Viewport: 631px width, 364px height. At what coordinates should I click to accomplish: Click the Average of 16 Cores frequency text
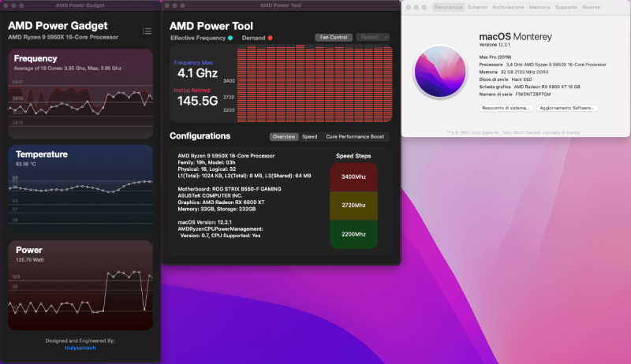(68, 69)
